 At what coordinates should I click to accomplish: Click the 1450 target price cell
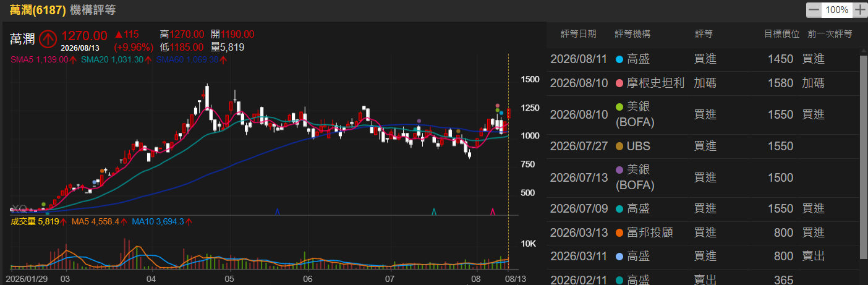click(x=781, y=59)
